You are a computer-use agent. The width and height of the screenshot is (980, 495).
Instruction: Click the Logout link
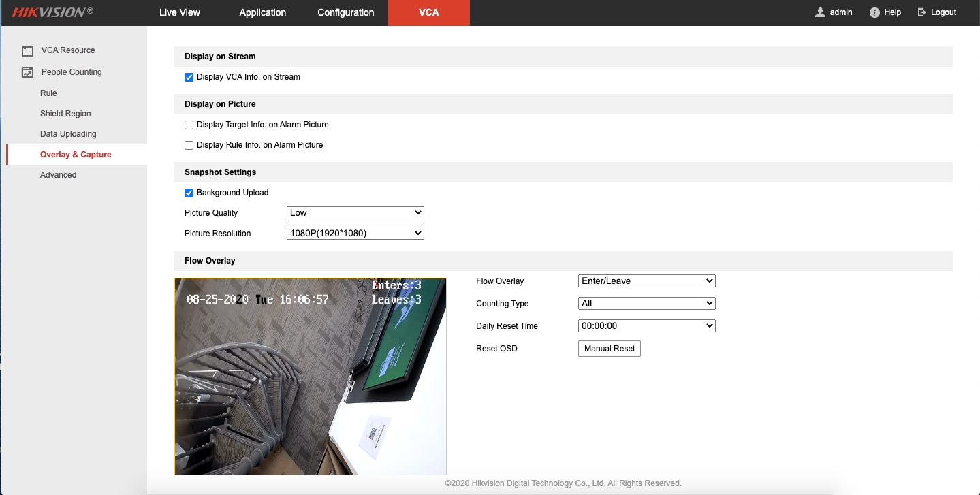click(x=943, y=12)
